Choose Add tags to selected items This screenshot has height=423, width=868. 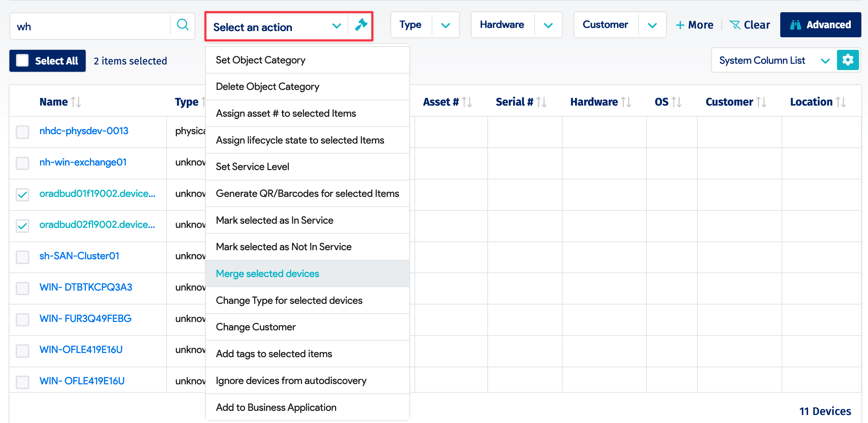308,354
